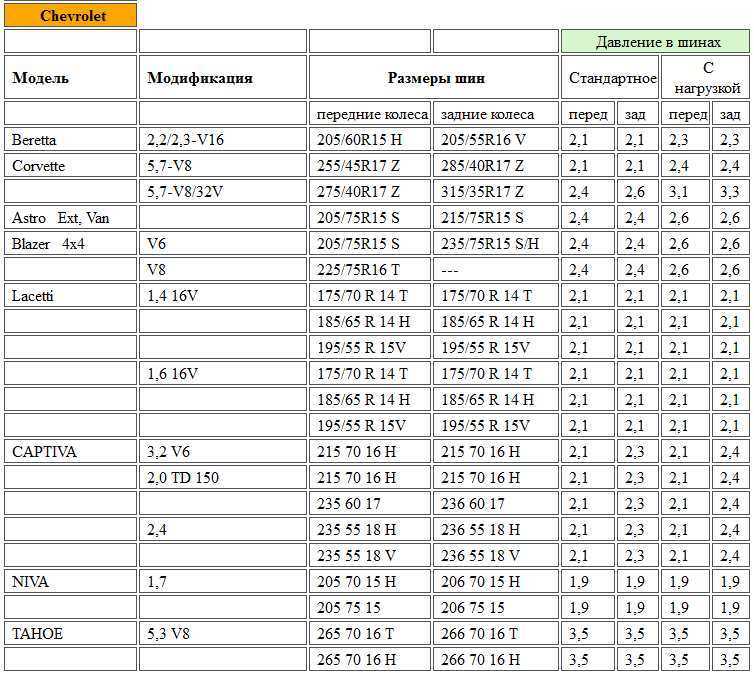Select the Размеры шин header cell

point(434,77)
